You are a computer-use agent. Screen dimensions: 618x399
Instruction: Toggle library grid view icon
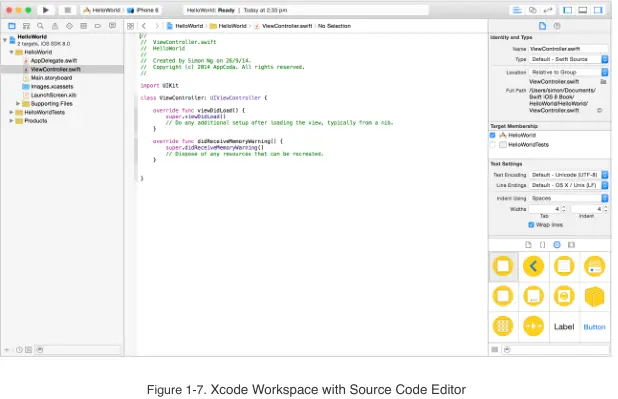pos(495,350)
